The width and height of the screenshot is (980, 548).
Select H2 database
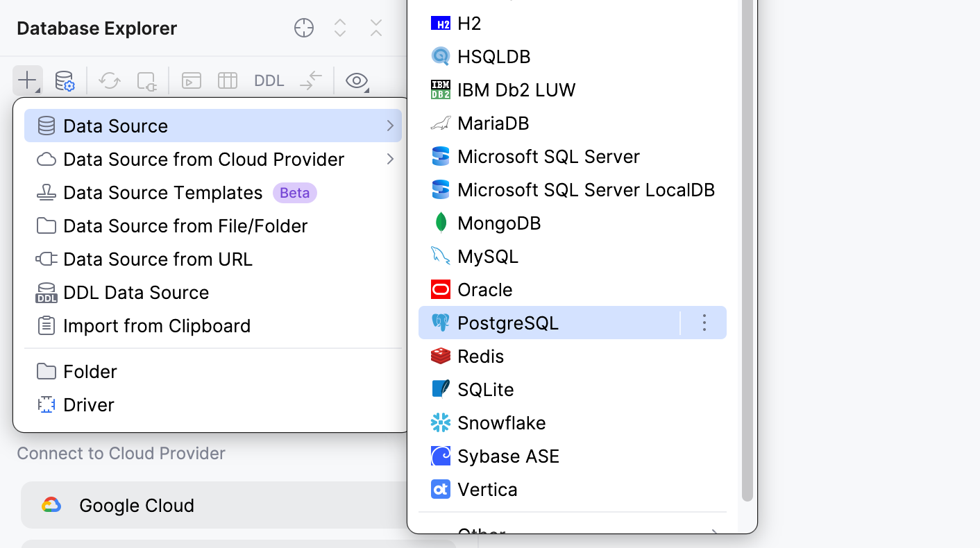coord(573,23)
